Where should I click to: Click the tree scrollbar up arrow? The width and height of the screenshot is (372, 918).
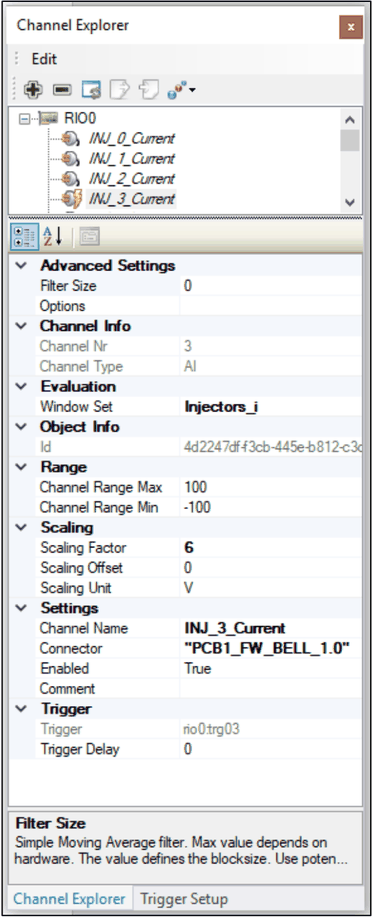click(350, 120)
